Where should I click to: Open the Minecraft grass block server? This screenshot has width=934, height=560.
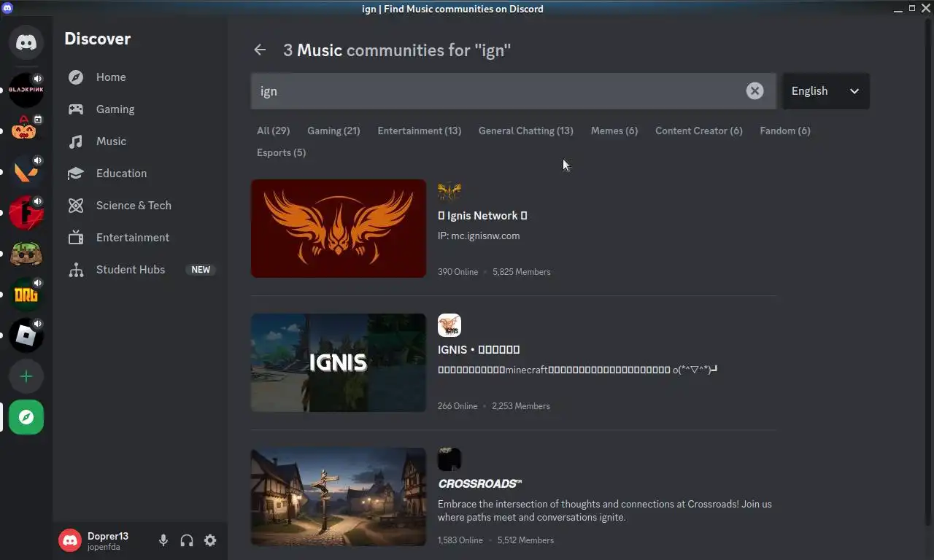(x=26, y=254)
